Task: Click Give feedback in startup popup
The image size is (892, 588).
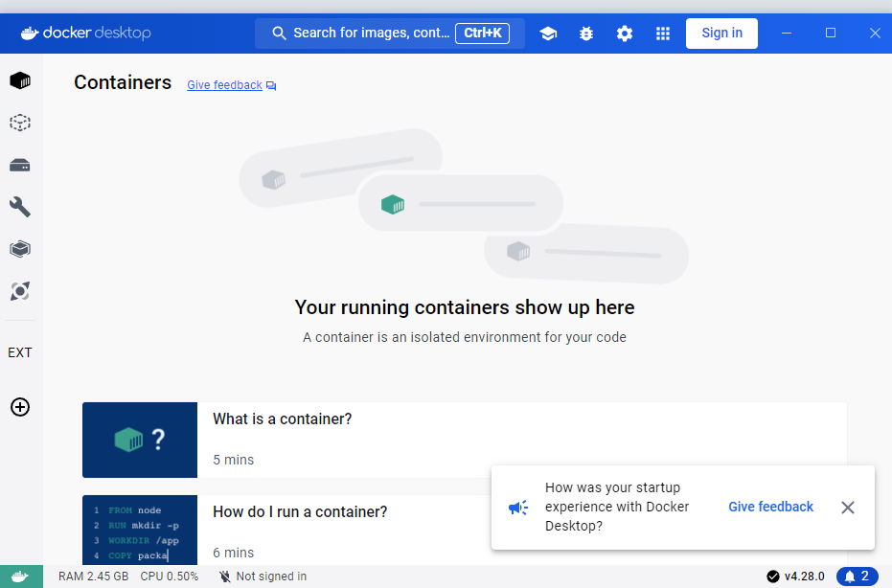Action: click(771, 507)
